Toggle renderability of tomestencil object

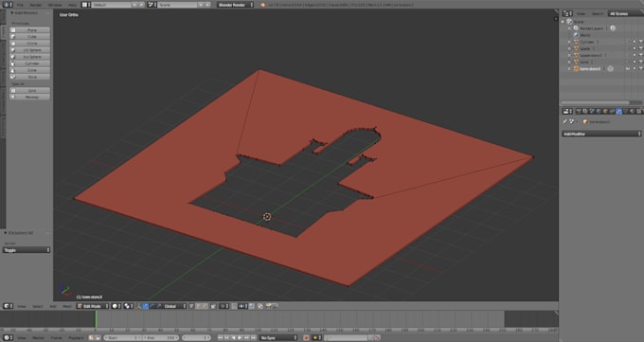tap(641, 68)
